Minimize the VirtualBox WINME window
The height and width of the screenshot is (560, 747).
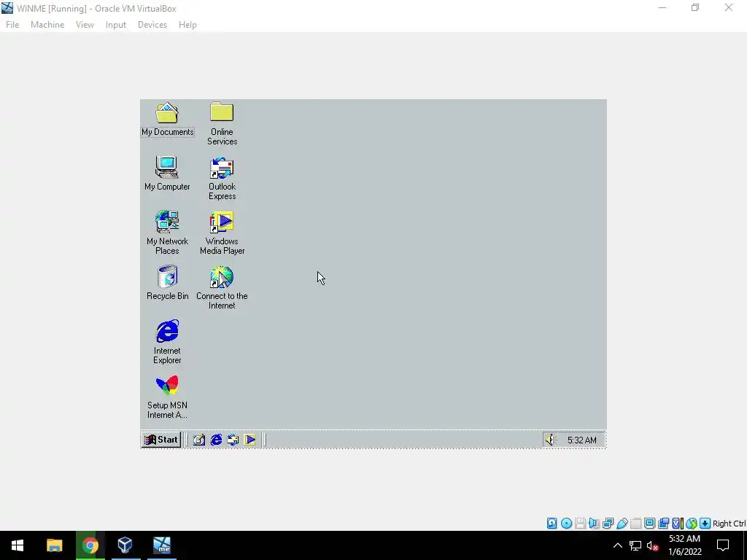(x=662, y=7)
